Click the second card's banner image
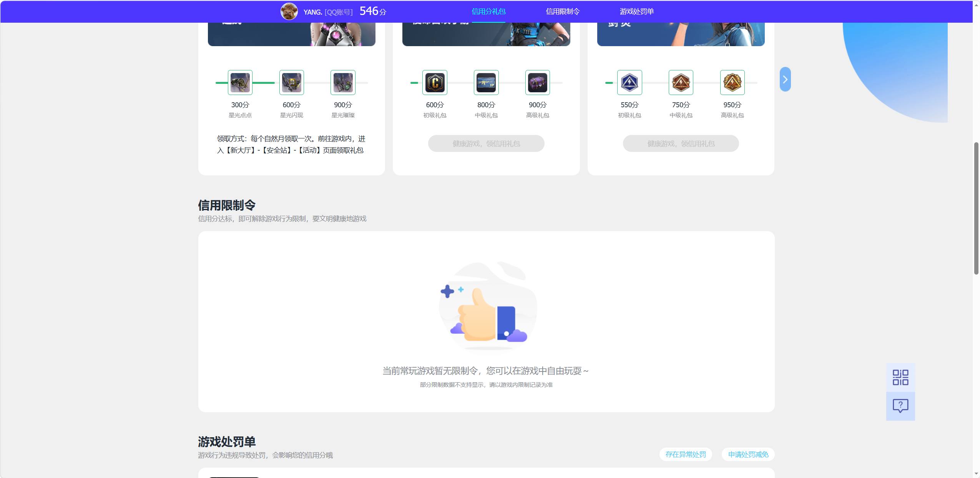Screen dimensions: 980x478 (486, 34)
